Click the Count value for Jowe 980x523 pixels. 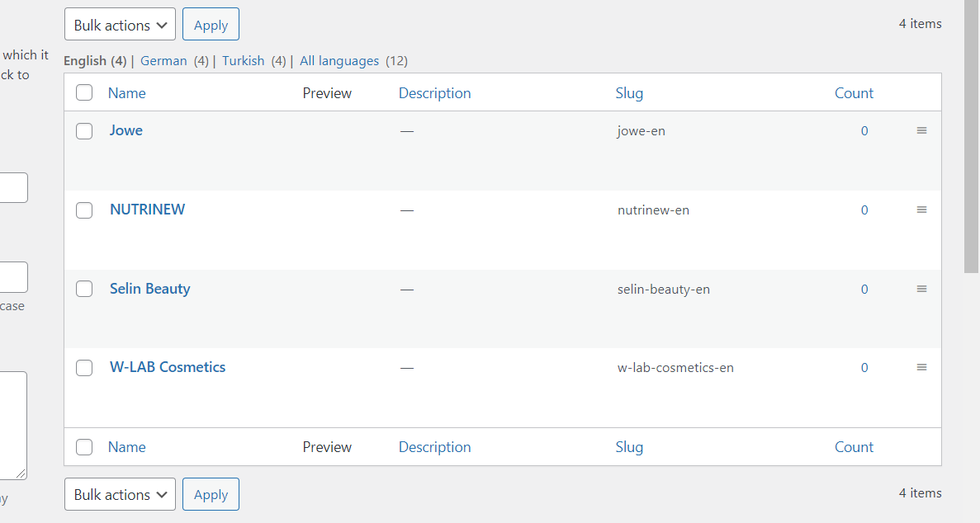tap(864, 130)
